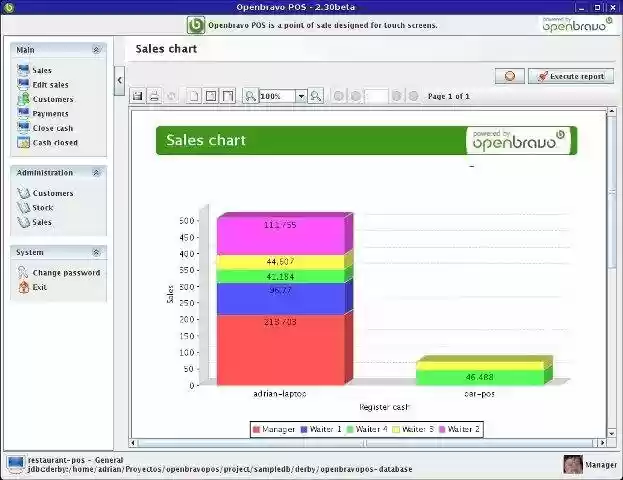Click the yellow bar segment 44.607

[x=281, y=262]
